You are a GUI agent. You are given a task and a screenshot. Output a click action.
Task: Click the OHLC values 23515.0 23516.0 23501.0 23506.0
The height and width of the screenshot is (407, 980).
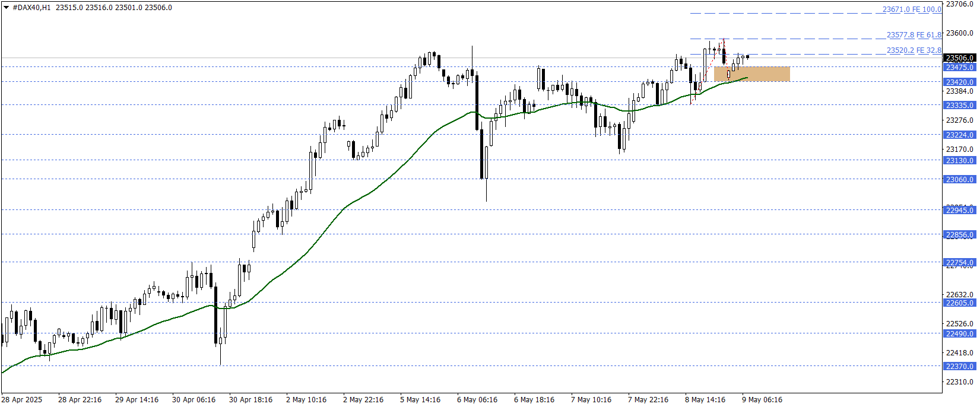point(114,8)
